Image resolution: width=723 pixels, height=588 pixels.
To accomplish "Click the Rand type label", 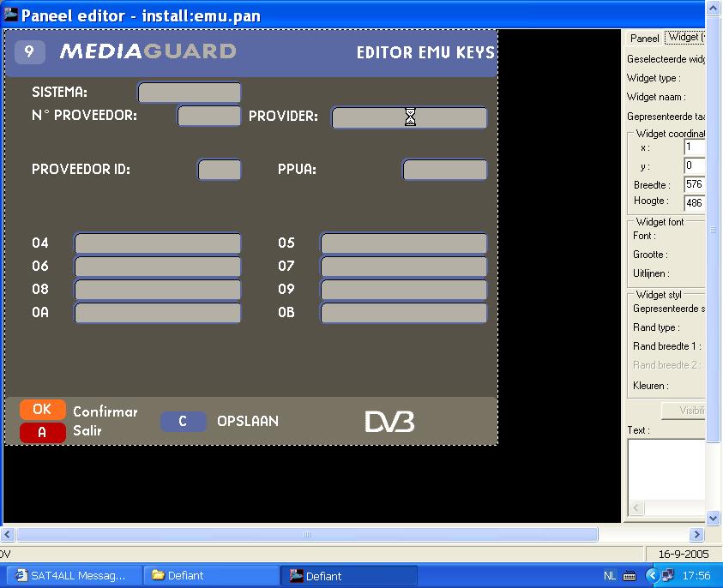I will pyautogui.click(x=656, y=327).
